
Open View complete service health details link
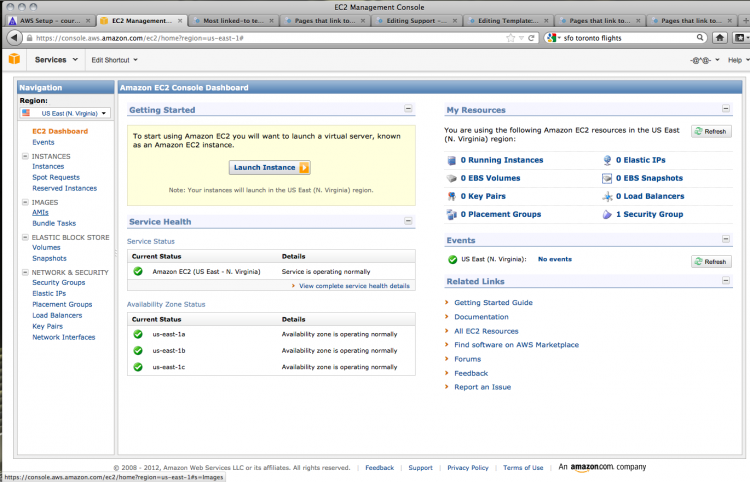pyautogui.click(x=354, y=286)
